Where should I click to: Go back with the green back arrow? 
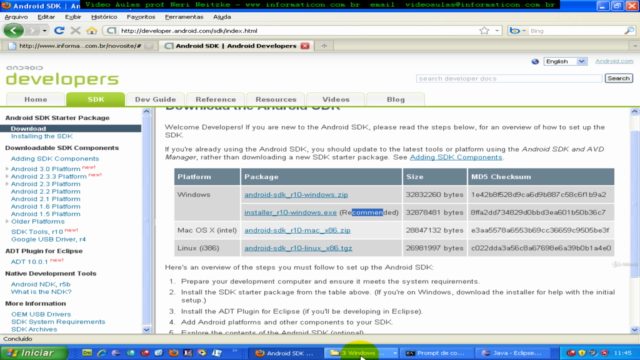(x=13, y=30)
